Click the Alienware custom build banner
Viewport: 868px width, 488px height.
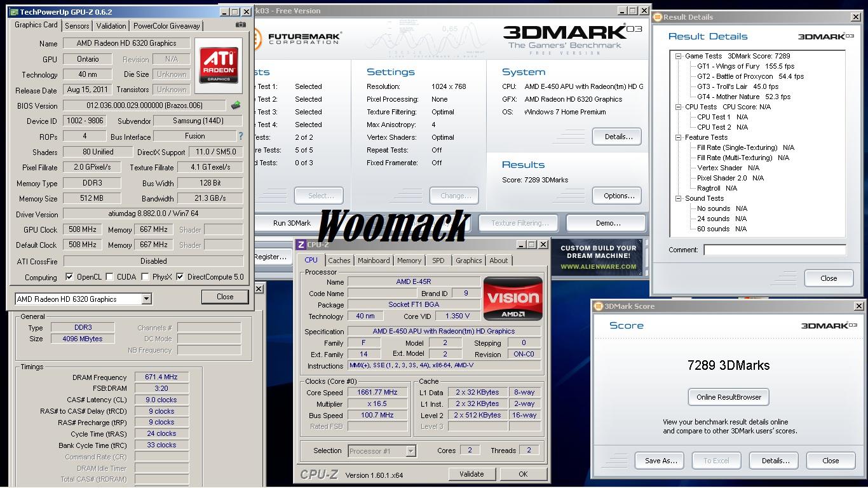pos(598,257)
